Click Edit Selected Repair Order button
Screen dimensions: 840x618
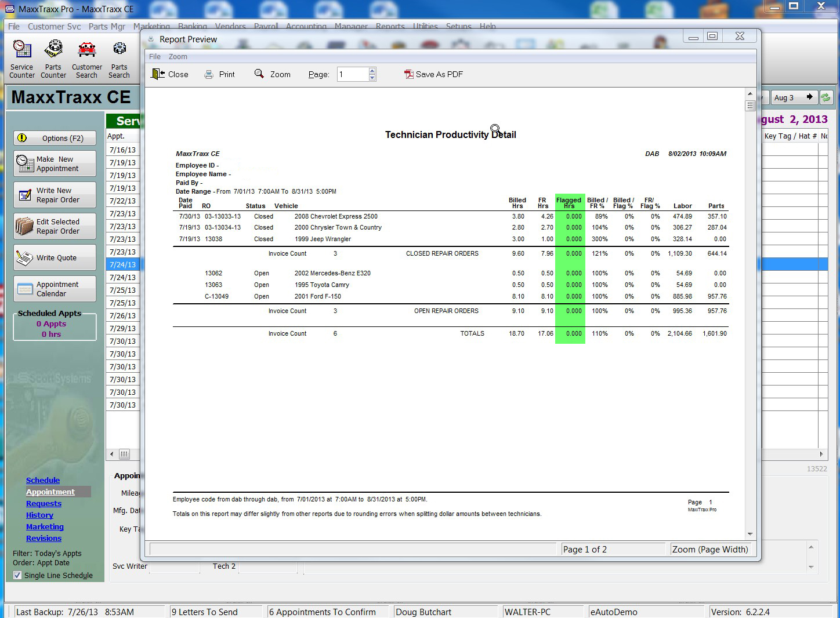pos(55,226)
